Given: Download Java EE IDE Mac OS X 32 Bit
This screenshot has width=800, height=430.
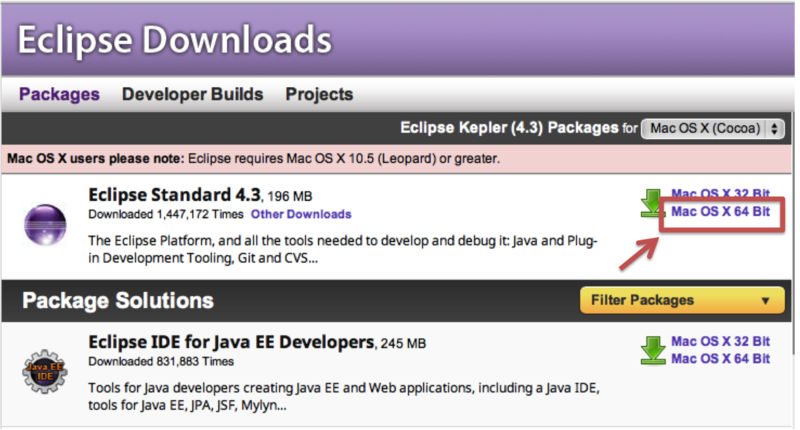Looking at the screenshot, I should (x=720, y=341).
